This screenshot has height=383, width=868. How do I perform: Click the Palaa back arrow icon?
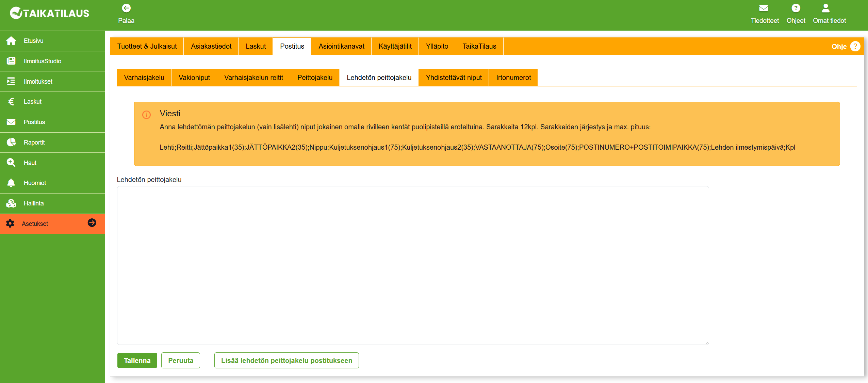126,8
